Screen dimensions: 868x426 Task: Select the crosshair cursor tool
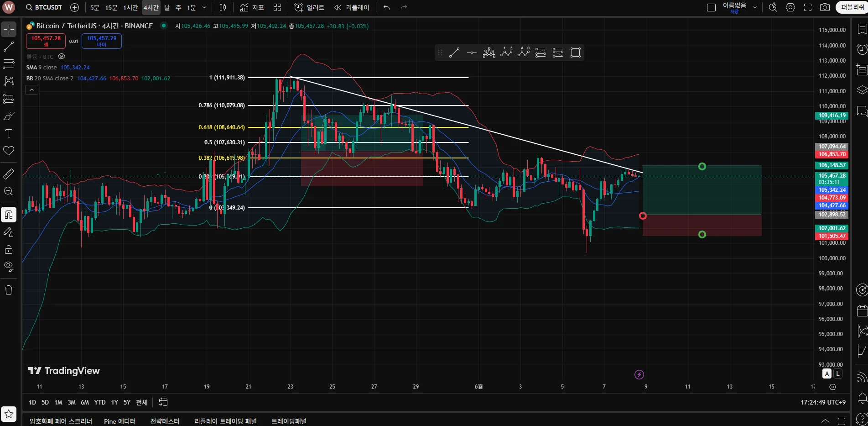point(9,30)
